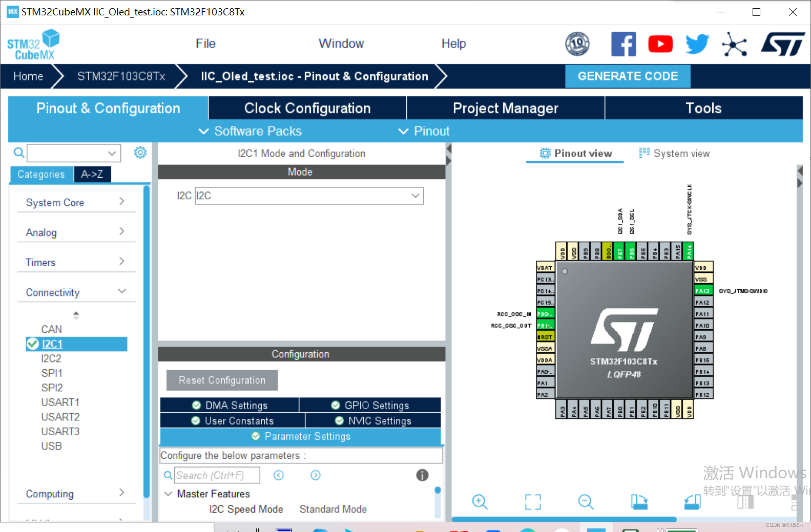Open ST's Facebook page icon
This screenshot has width=811, height=532.
pos(623,44)
